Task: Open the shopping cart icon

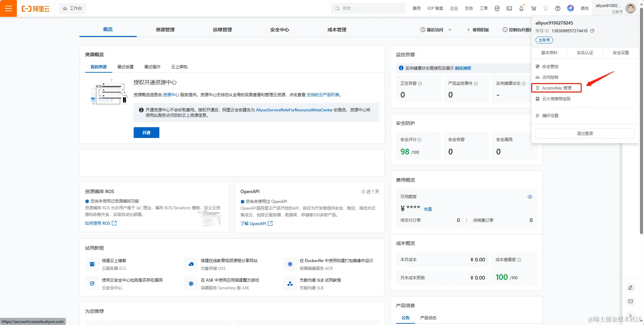Action: [x=534, y=8]
